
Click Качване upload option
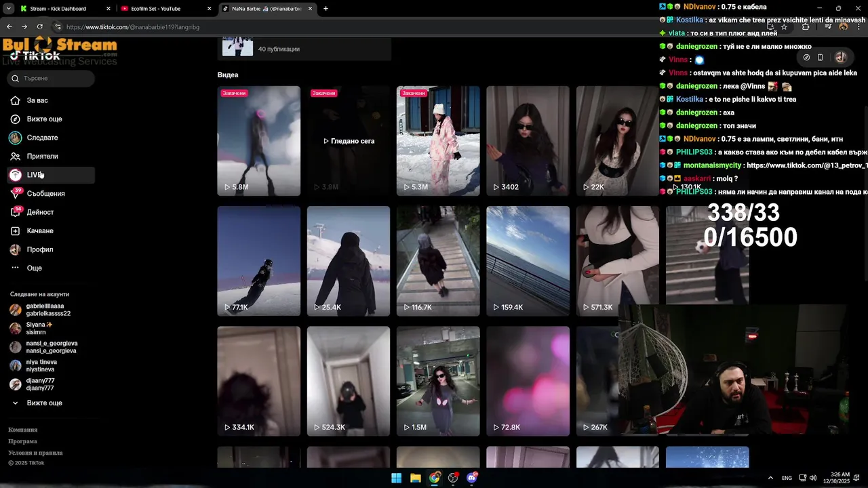(x=51, y=231)
